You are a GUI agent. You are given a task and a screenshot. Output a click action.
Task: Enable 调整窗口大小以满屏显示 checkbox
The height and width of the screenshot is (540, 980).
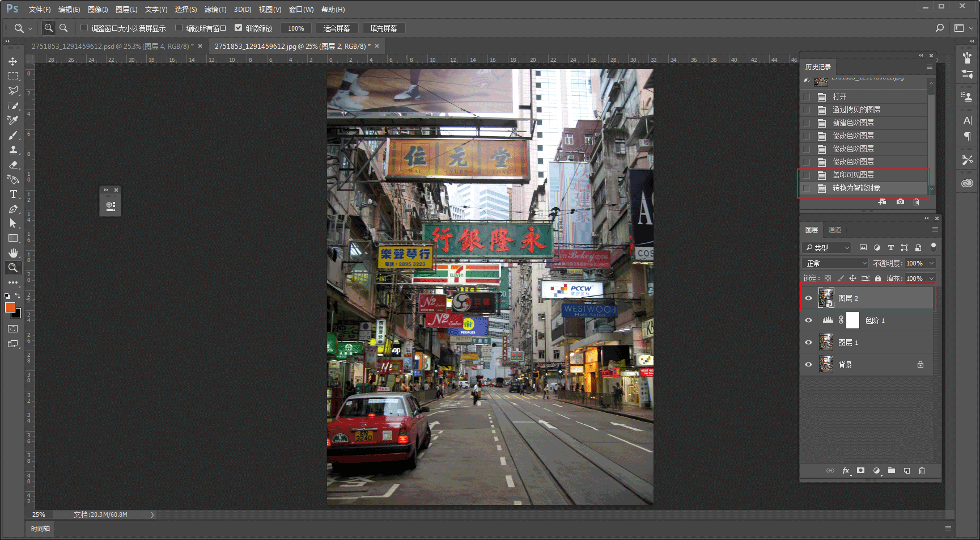[x=84, y=28]
